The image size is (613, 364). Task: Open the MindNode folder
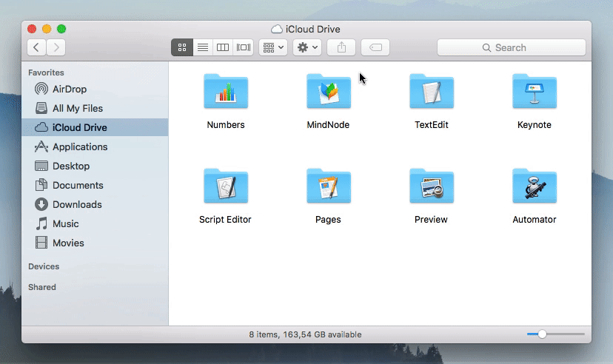tap(329, 92)
